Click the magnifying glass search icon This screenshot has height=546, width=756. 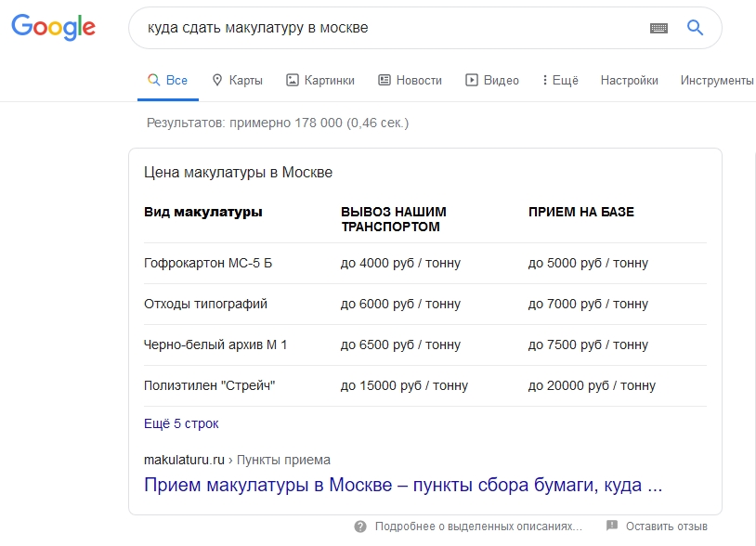[694, 28]
